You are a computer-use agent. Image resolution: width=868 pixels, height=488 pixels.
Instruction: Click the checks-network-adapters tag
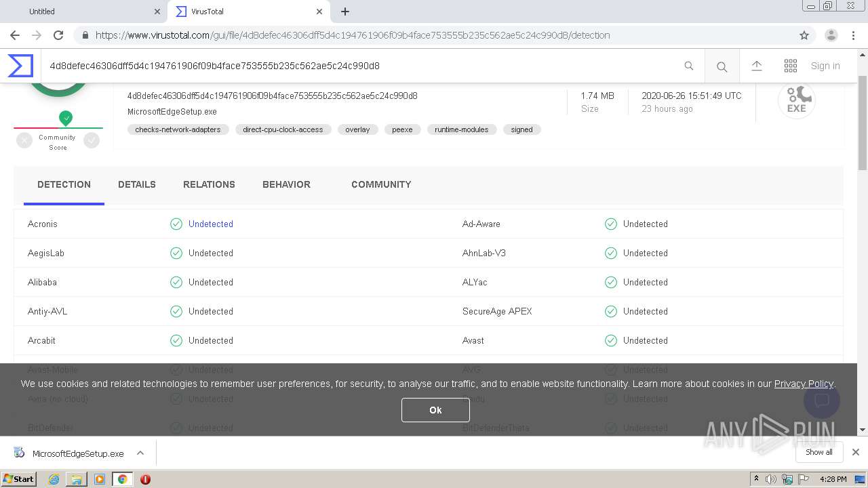(178, 129)
